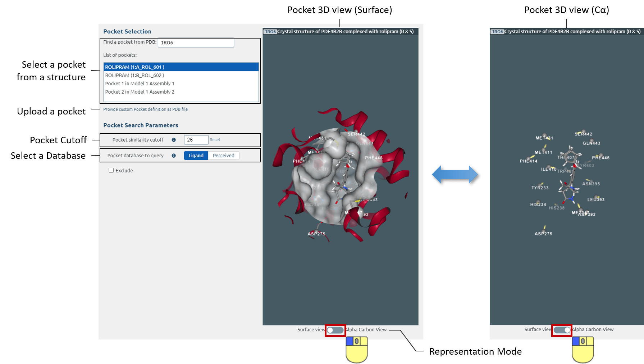Screen dimensions: 644x364
Task: Toggle Surface/Alpha Carbon switch in right viewer
Action: [x=562, y=330]
